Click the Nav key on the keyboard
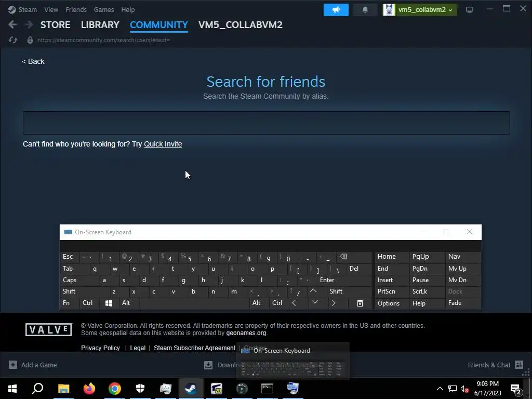532x399 pixels. (463, 257)
